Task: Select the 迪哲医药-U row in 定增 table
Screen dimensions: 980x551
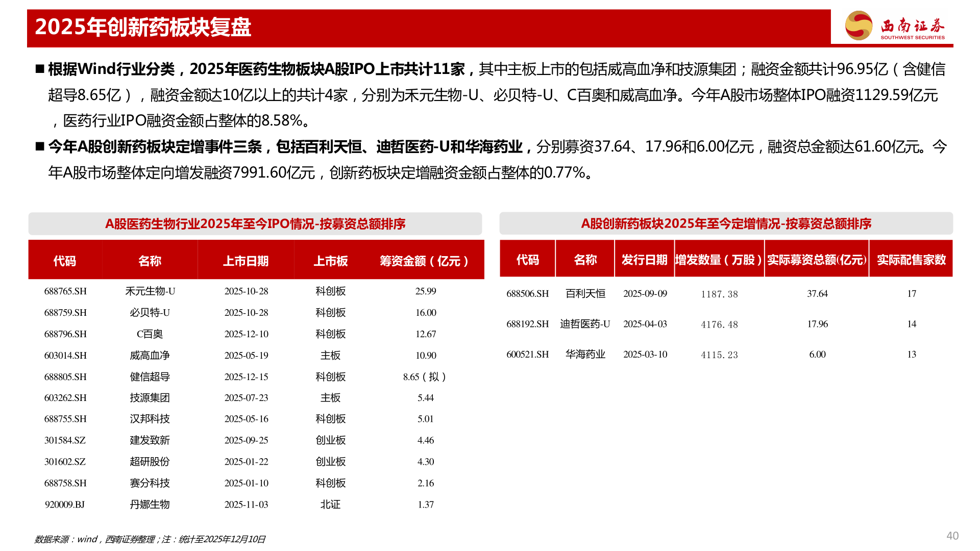Action: 585,323
